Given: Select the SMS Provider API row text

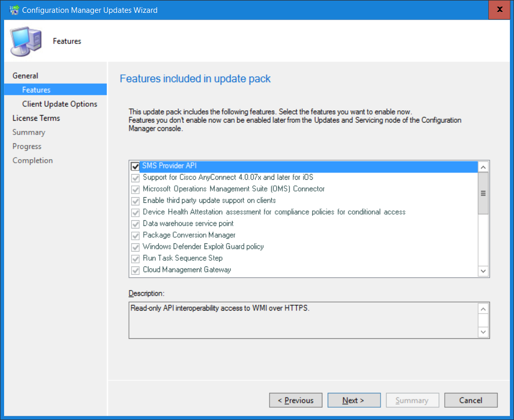Looking at the screenshot, I should click(169, 166).
